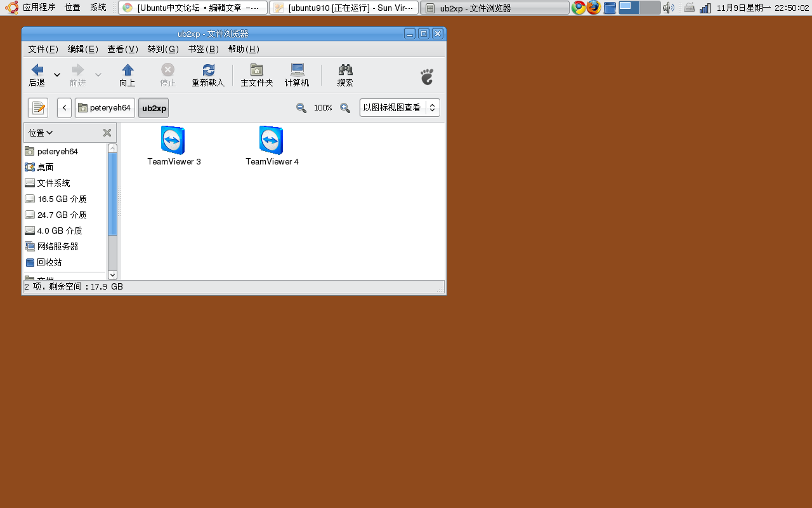The width and height of the screenshot is (812, 508).
Task: Open the clock showing 11月9日星期一
Action: [763, 8]
